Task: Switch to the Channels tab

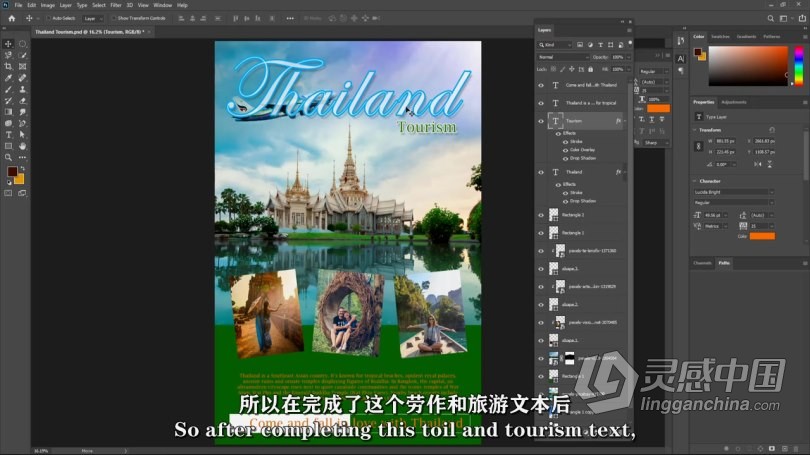Action: [702, 263]
